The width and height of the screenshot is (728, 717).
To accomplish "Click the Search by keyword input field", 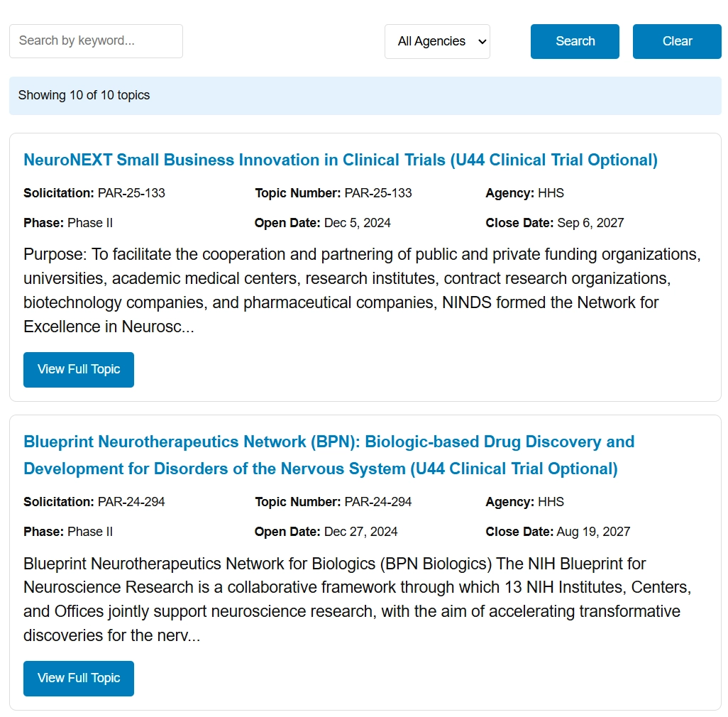I will pos(96,41).
